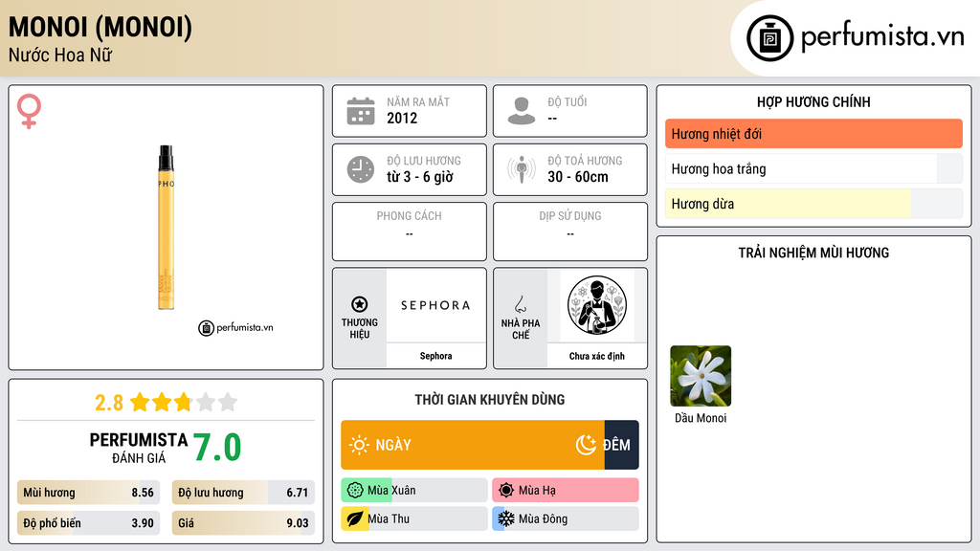Click the Phong cách info card

[410, 231]
